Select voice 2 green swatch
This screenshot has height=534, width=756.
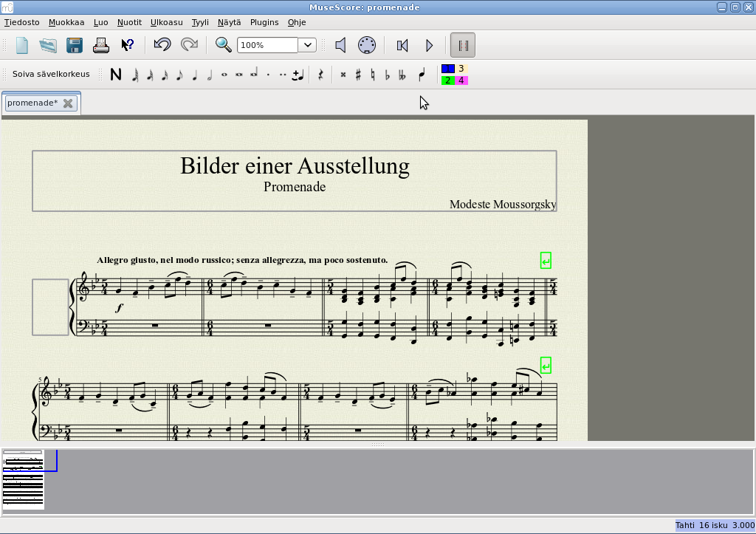pos(447,81)
